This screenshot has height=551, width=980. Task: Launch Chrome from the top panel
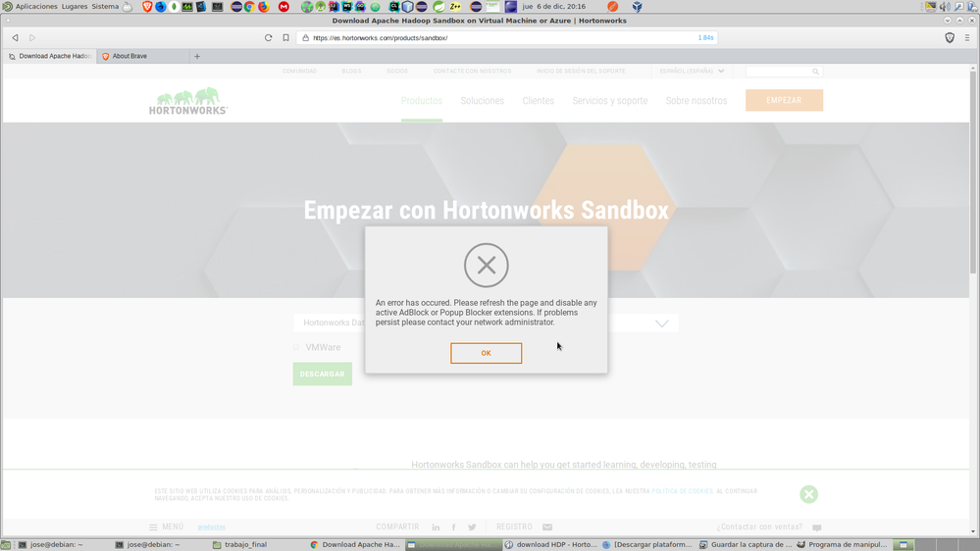(249, 7)
